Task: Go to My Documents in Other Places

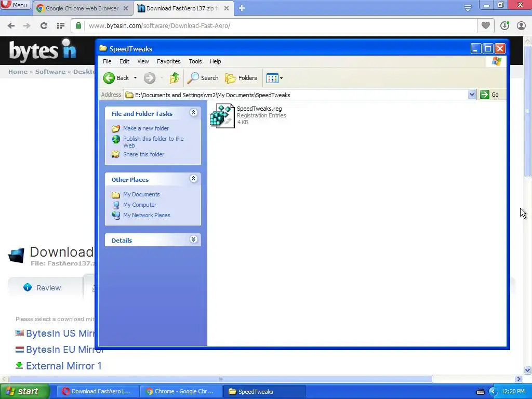Action: tap(141, 194)
